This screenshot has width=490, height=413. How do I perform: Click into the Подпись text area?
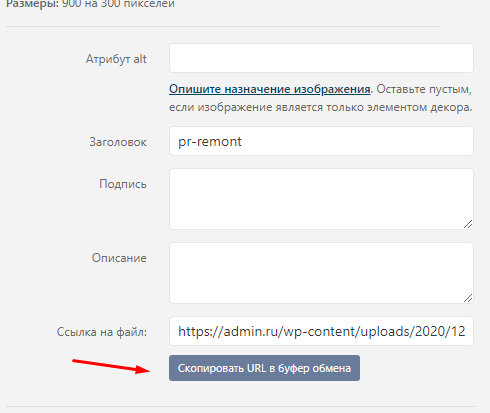point(321,199)
